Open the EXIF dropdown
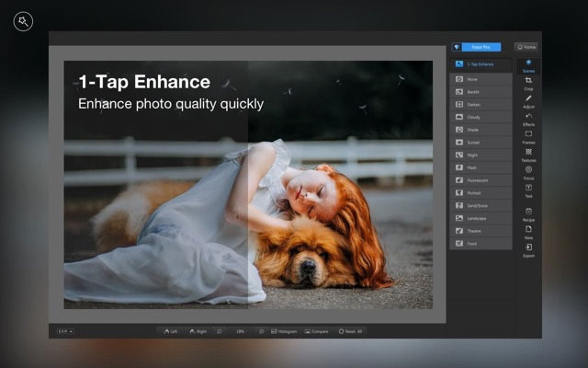 point(65,331)
